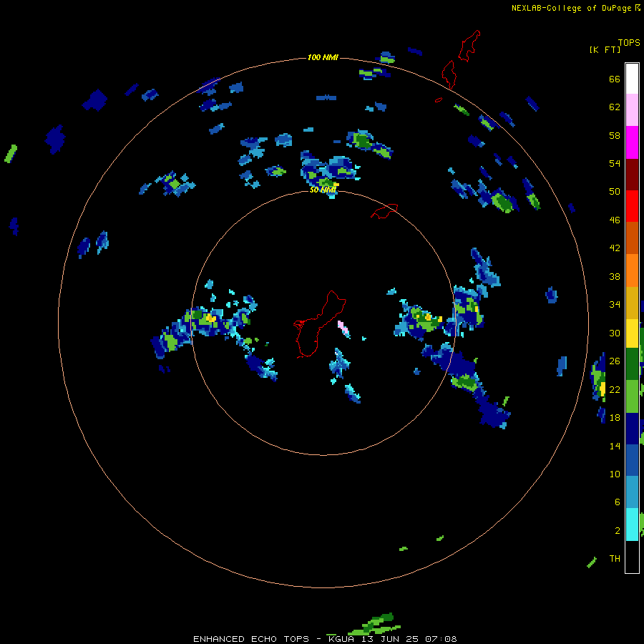
Task: Select the gold swatch at 38
Action: coord(632,303)
